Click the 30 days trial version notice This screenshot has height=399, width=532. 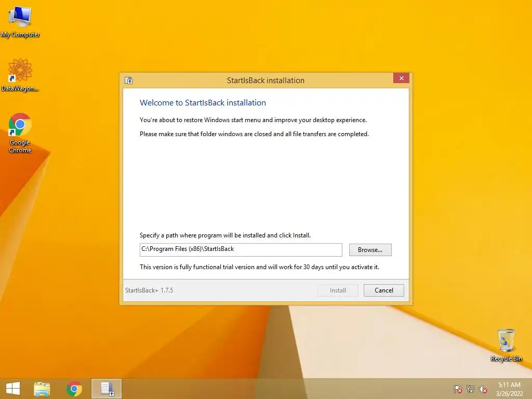coord(260,267)
